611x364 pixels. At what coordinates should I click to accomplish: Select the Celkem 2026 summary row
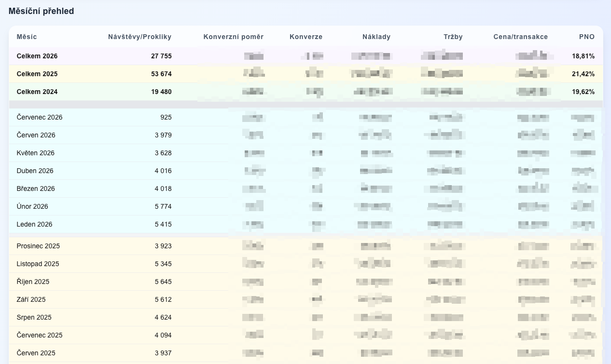(x=306, y=56)
